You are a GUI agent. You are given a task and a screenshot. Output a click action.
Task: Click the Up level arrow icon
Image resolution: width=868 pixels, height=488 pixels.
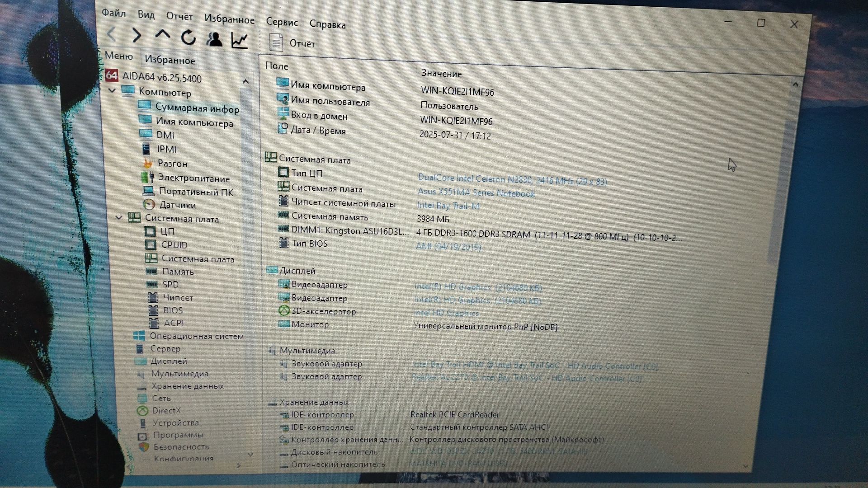click(162, 35)
